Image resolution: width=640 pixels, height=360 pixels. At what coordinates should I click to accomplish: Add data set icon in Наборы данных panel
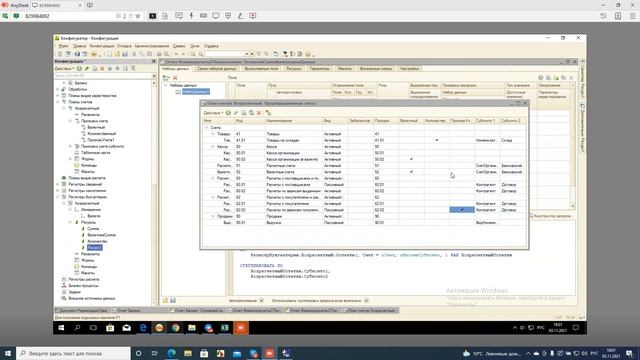click(x=166, y=78)
